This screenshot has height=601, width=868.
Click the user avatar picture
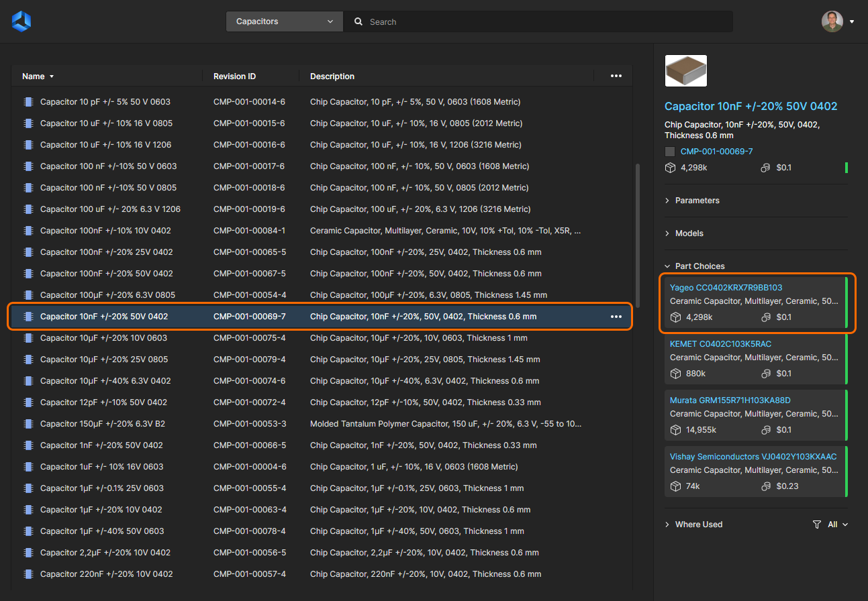(x=832, y=21)
